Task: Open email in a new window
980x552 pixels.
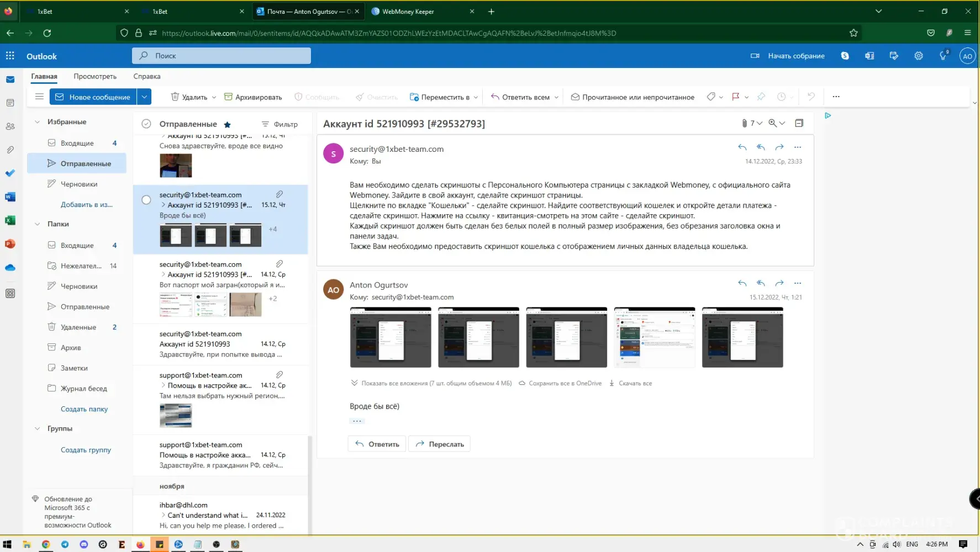Action: click(799, 123)
